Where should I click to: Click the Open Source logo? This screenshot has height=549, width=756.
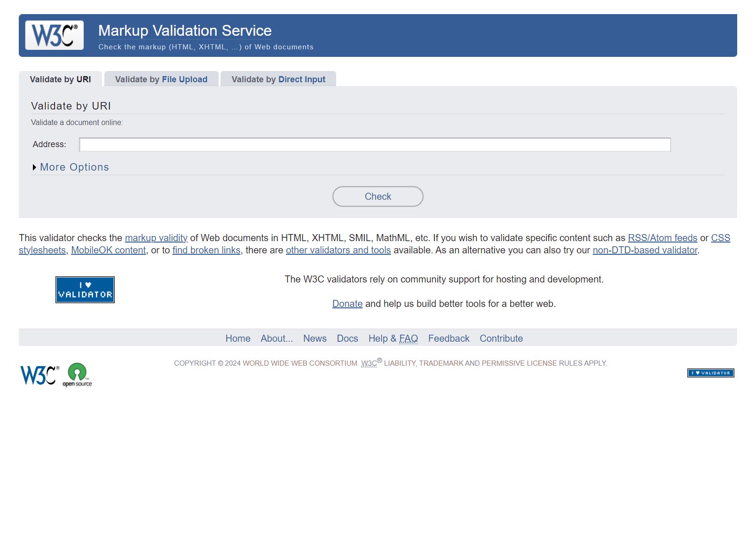tap(77, 375)
